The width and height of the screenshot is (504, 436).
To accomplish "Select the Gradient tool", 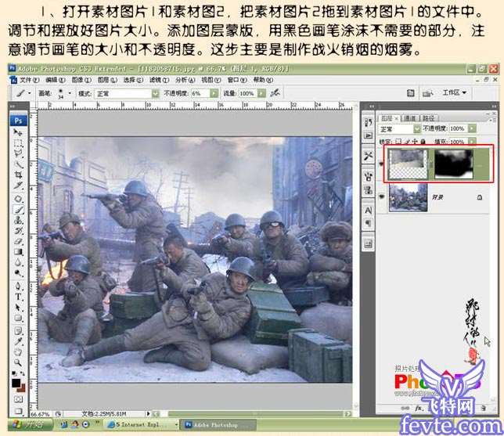I will [18, 252].
